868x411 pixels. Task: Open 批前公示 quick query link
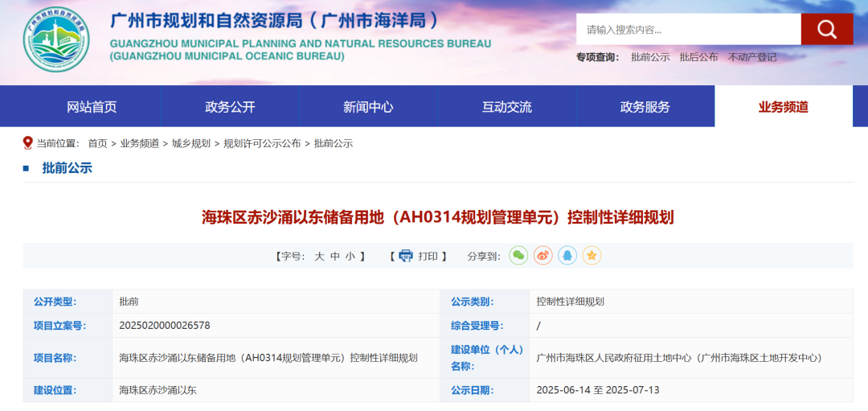(650, 57)
